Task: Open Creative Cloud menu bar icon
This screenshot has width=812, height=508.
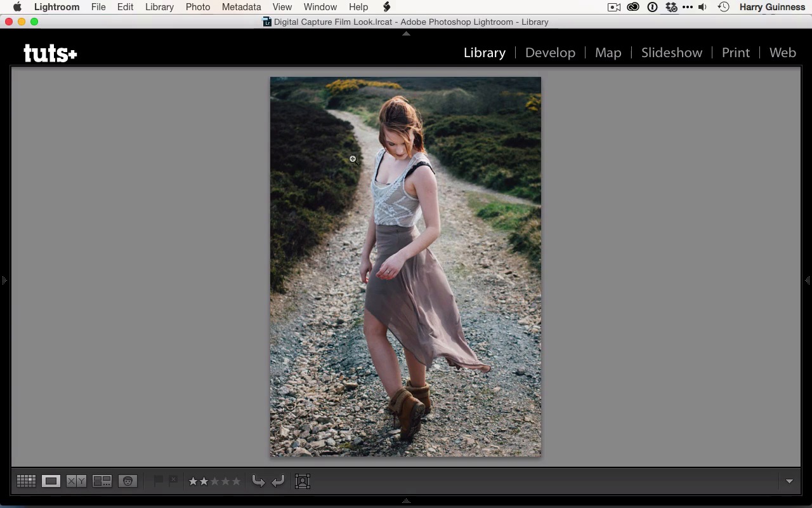Action: click(633, 7)
